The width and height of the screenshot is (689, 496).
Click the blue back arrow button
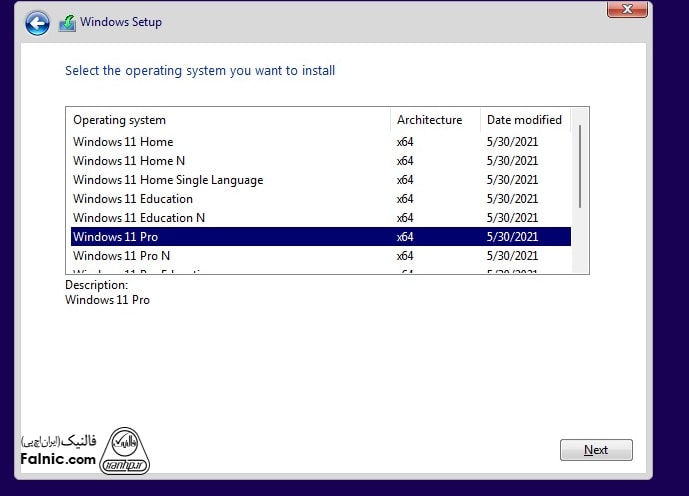pos(37,23)
